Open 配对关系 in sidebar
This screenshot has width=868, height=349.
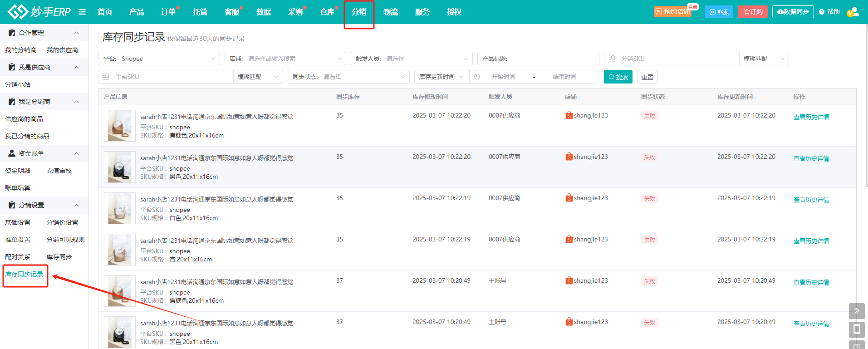point(18,257)
